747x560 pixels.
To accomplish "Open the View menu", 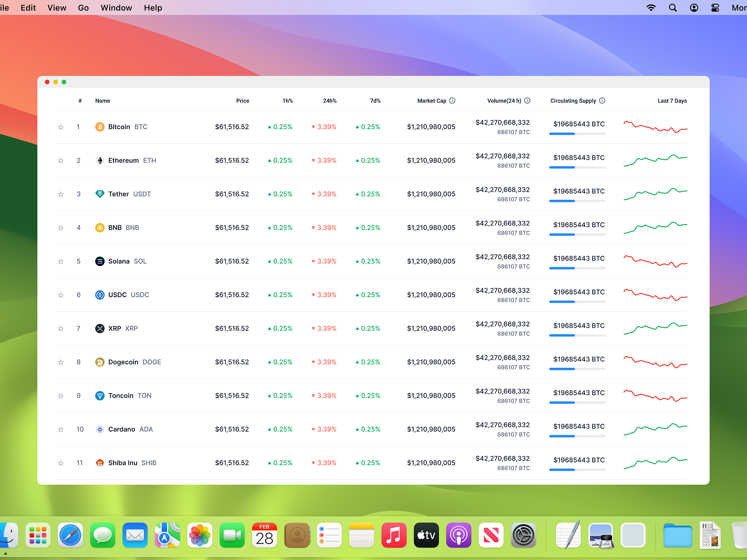I will (x=57, y=7).
